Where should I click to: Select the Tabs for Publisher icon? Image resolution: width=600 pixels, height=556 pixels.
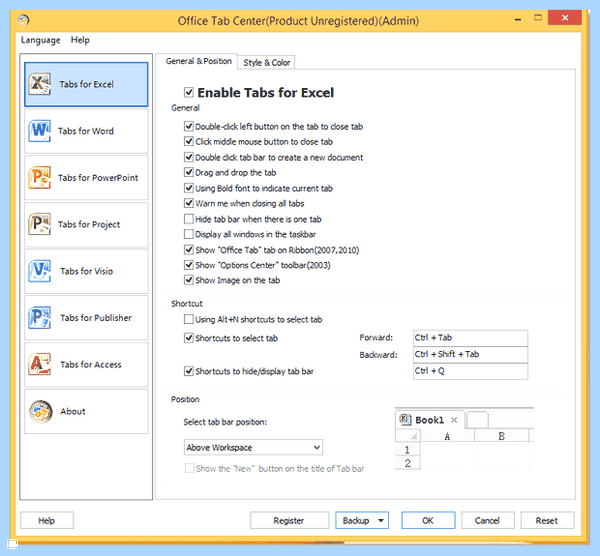tap(40, 318)
